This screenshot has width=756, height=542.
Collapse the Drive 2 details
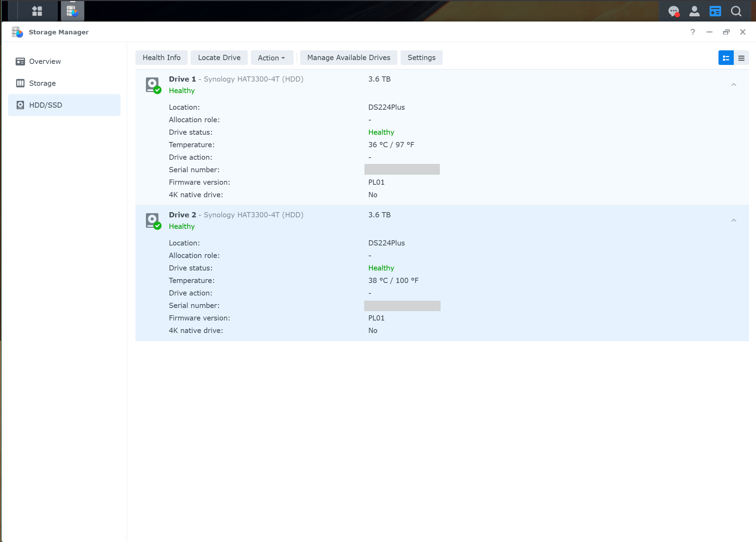click(x=734, y=220)
